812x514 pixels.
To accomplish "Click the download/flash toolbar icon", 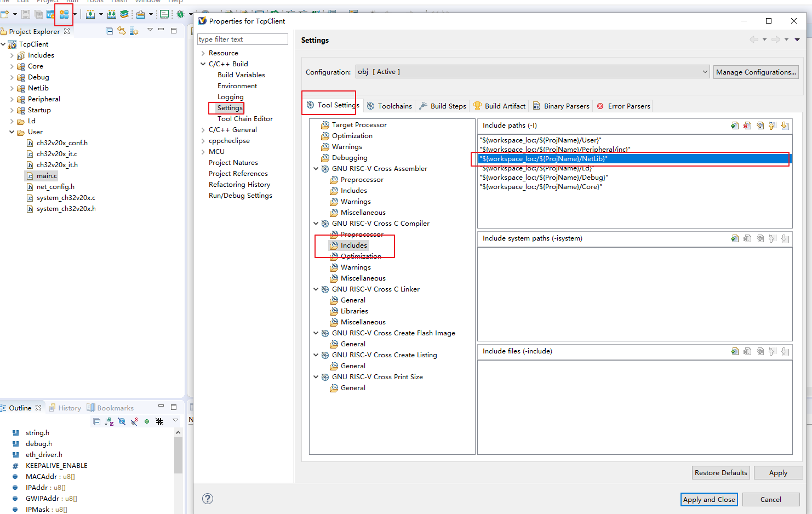I will click(x=90, y=14).
